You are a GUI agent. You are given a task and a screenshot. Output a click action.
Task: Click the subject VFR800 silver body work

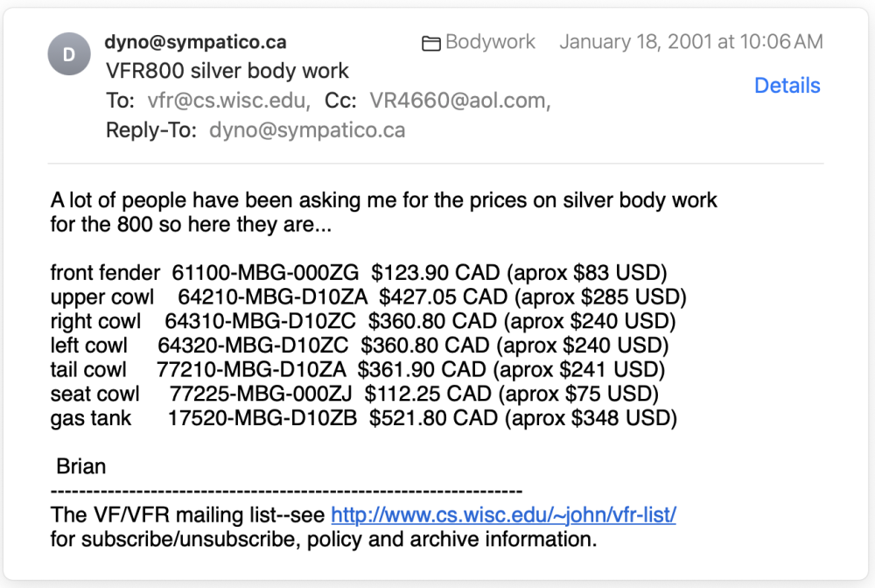[x=227, y=71]
